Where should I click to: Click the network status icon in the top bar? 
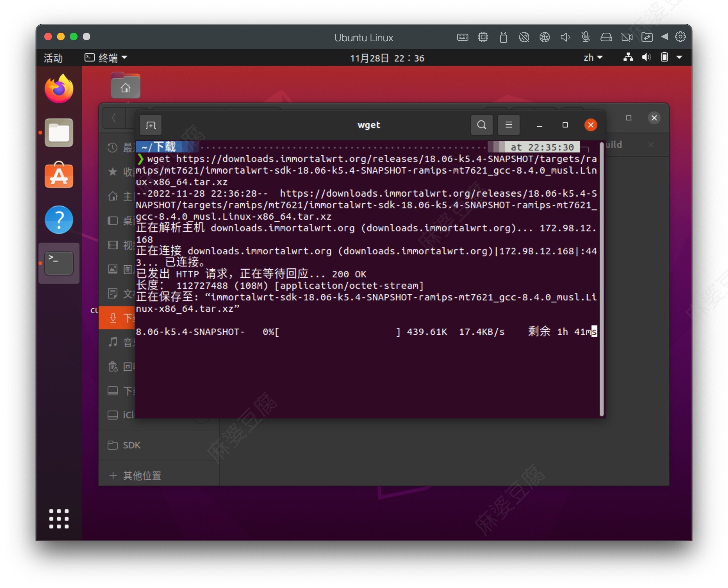tap(628, 57)
